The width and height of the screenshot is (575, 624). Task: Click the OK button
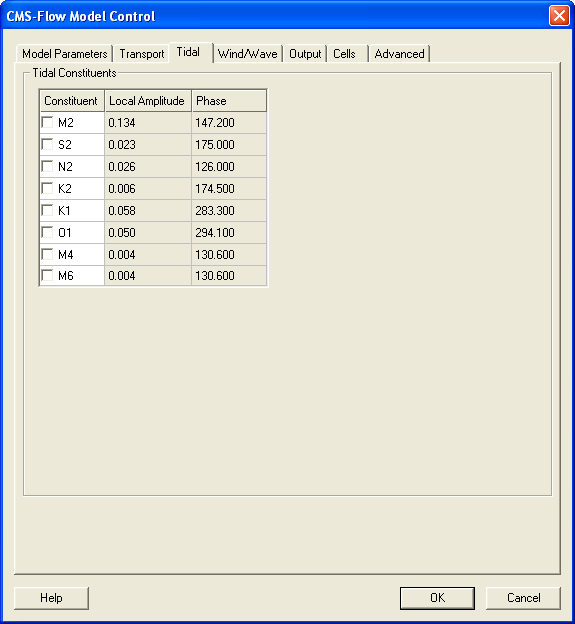[x=437, y=598]
